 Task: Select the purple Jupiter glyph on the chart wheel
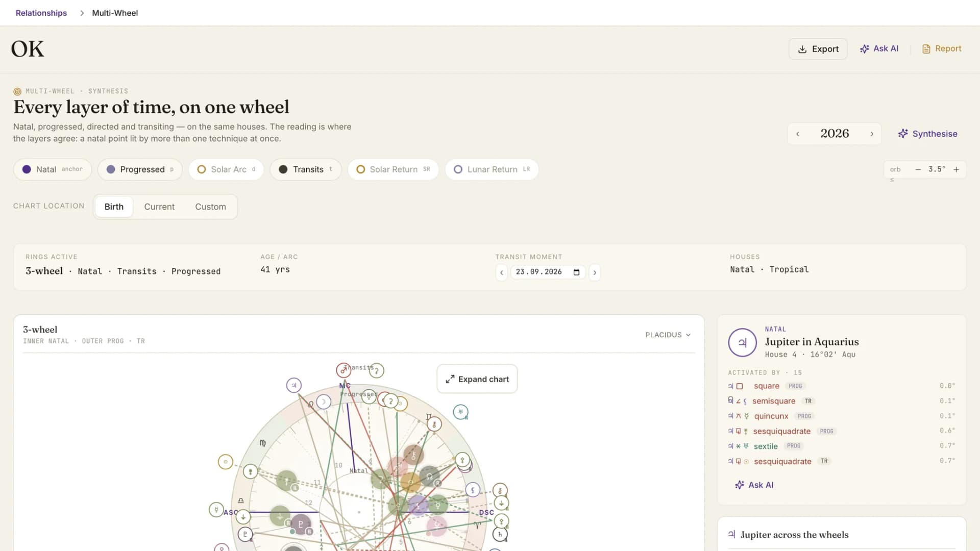click(x=293, y=385)
